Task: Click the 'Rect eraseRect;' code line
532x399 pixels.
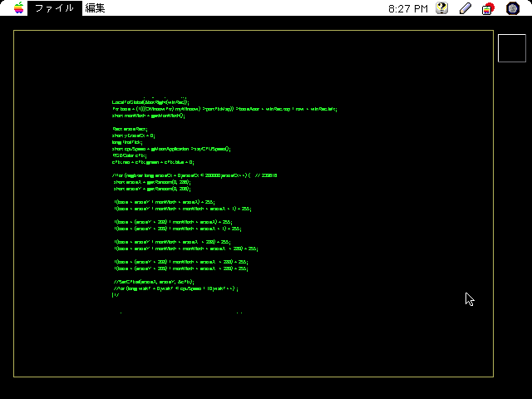Action: [130, 129]
